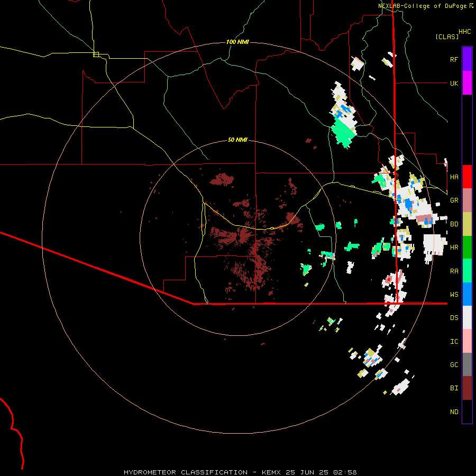
Task: Click the HHC product code label
Action: (x=464, y=32)
